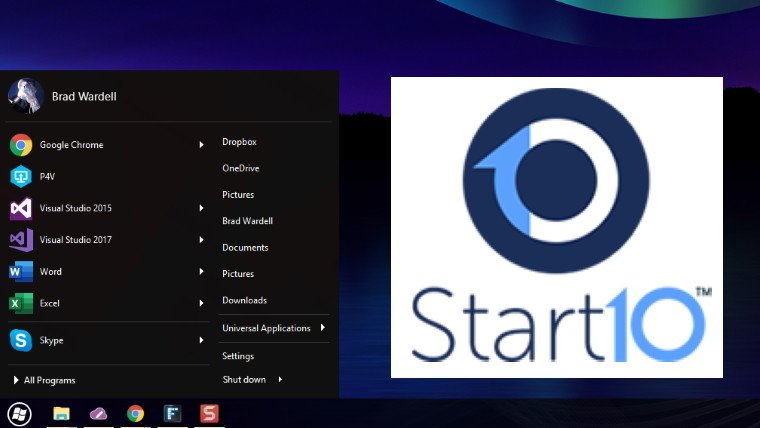Viewport: 760px width, 428px height.
Task: Expand the All Programs list
Action: [x=16, y=380]
